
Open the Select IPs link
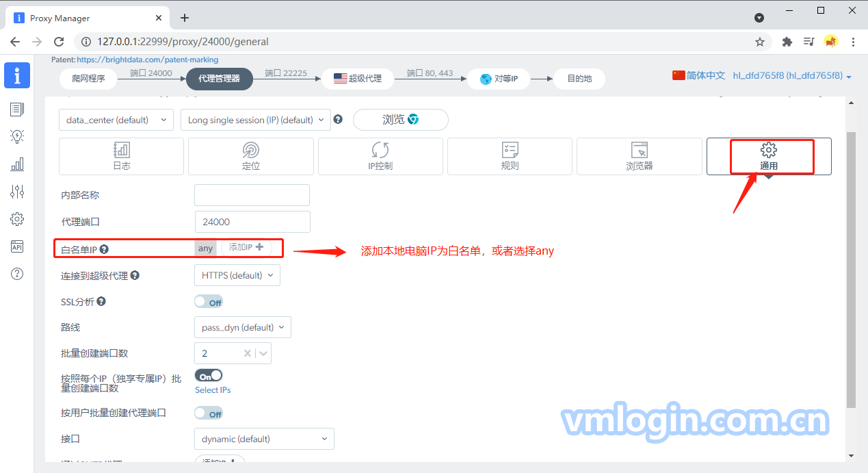click(x=213, y=390)
